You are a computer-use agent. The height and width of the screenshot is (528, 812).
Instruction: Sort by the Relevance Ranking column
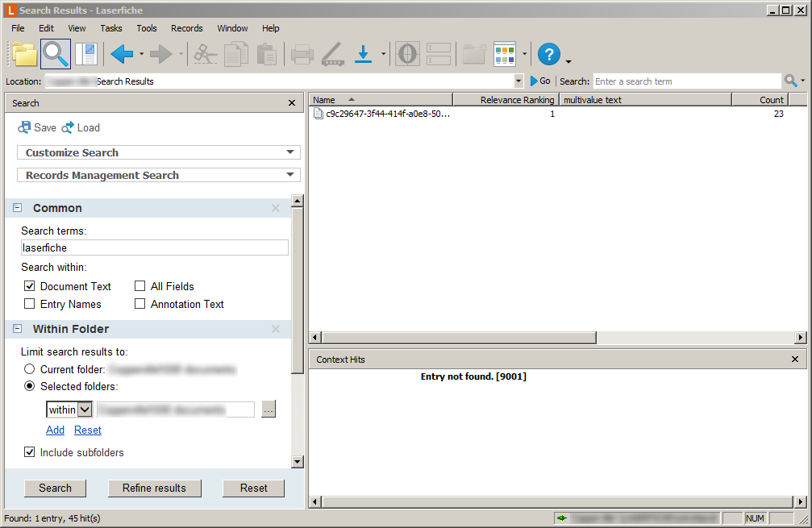(x=506, y=100)
